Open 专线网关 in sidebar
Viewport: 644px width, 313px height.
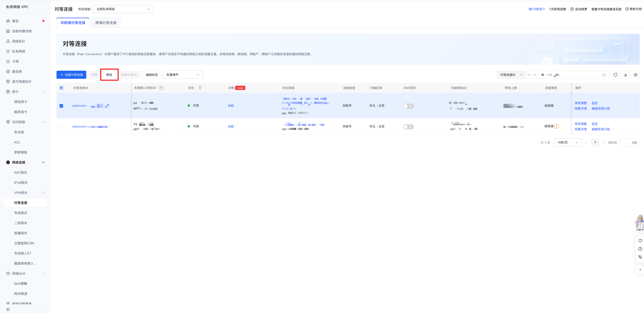[x=21, y=213]
